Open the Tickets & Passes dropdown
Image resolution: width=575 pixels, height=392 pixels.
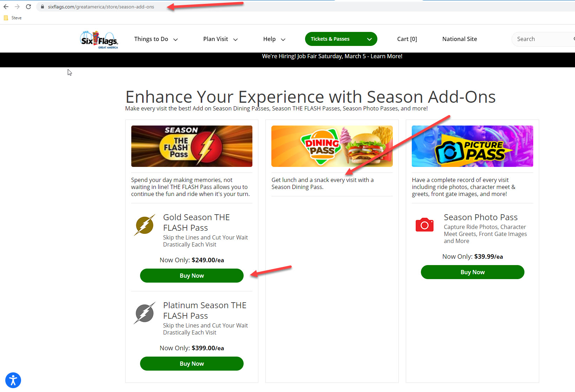(x=341, y=39)
